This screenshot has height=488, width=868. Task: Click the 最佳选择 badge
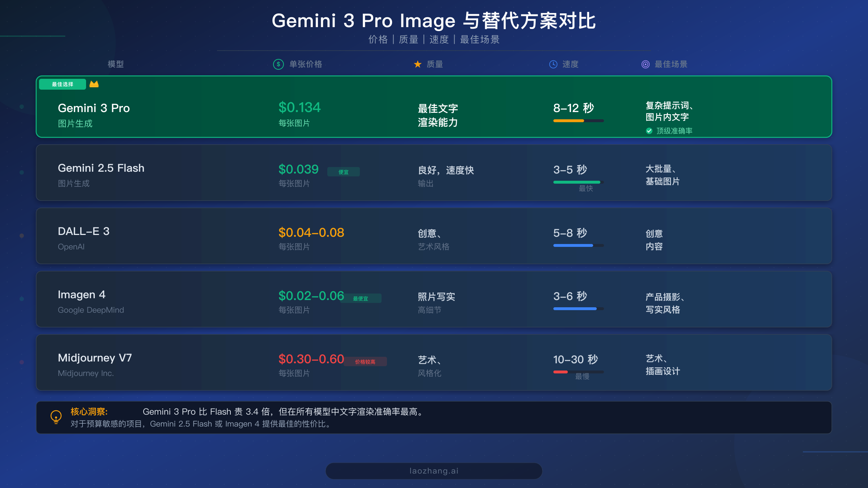(62, 84)
